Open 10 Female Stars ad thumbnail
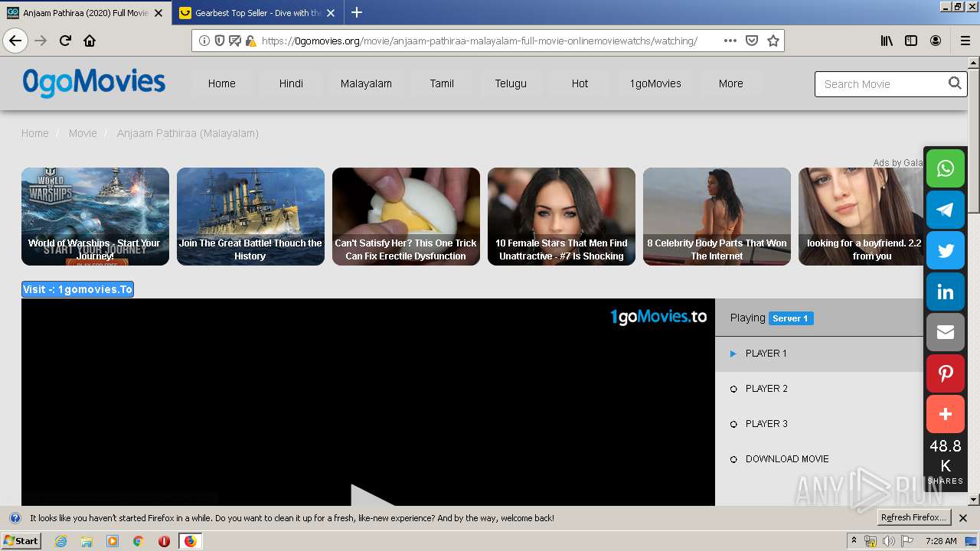The image size is (980, 551). [561, 217]
